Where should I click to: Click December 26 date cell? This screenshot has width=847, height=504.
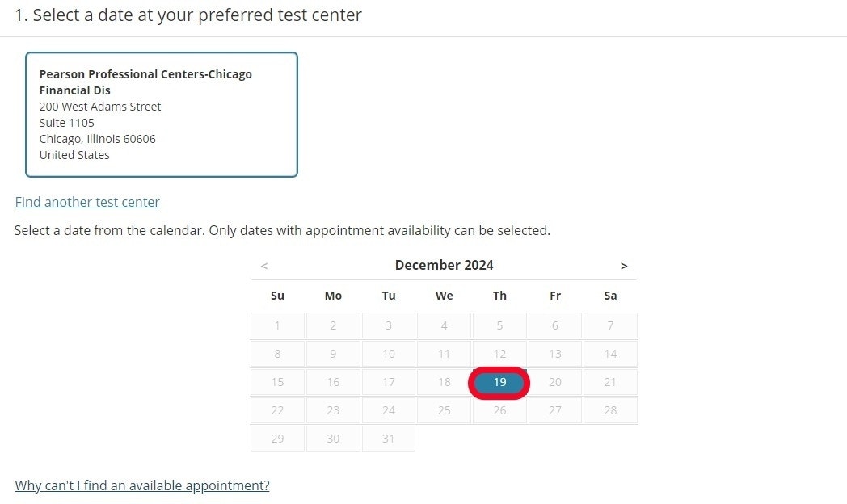pos(499,410)
